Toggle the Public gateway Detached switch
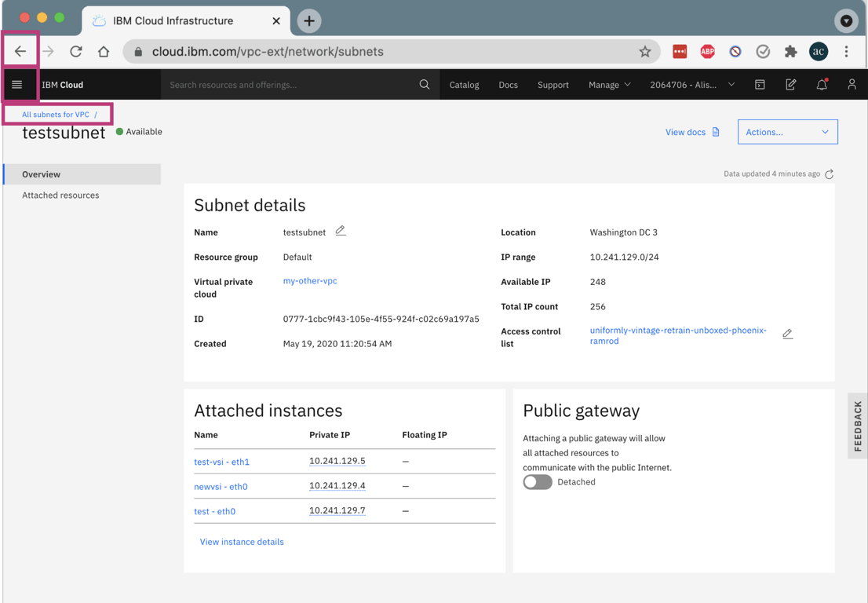Image resolution: width=868 pixels, height=603 pixels. coord(538,482)
